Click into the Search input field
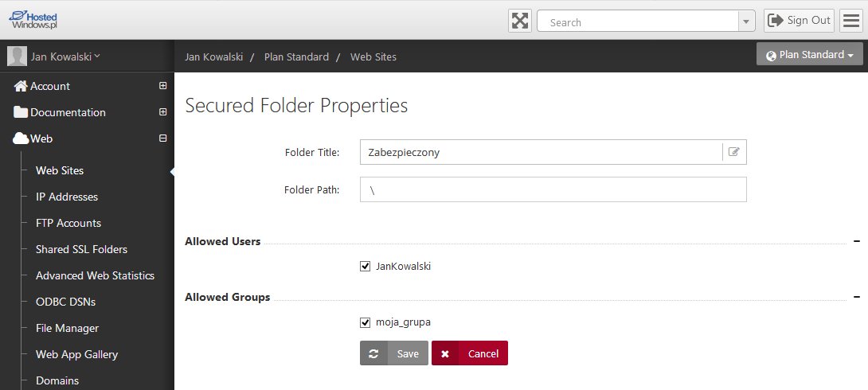 click(x=638, y=21)
